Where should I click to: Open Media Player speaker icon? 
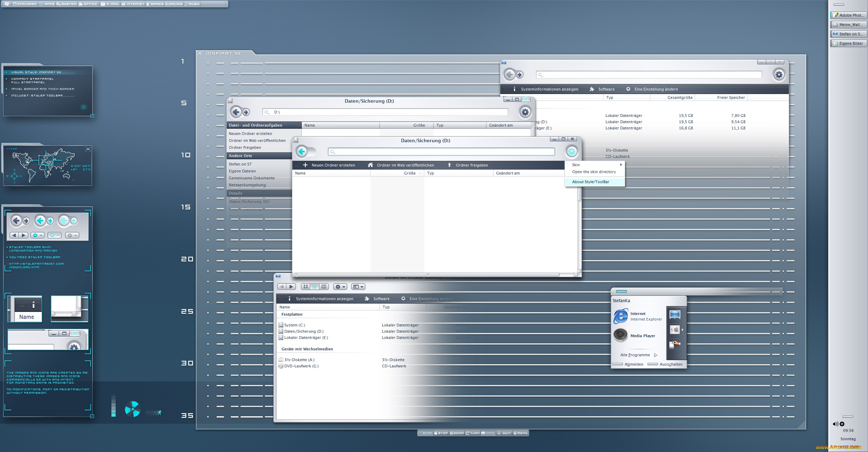(620, 335)
